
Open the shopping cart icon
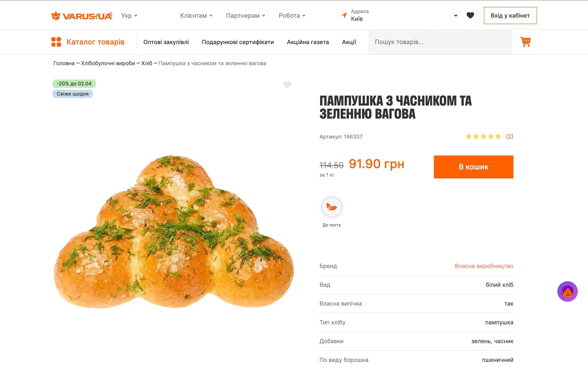[525, 42]
